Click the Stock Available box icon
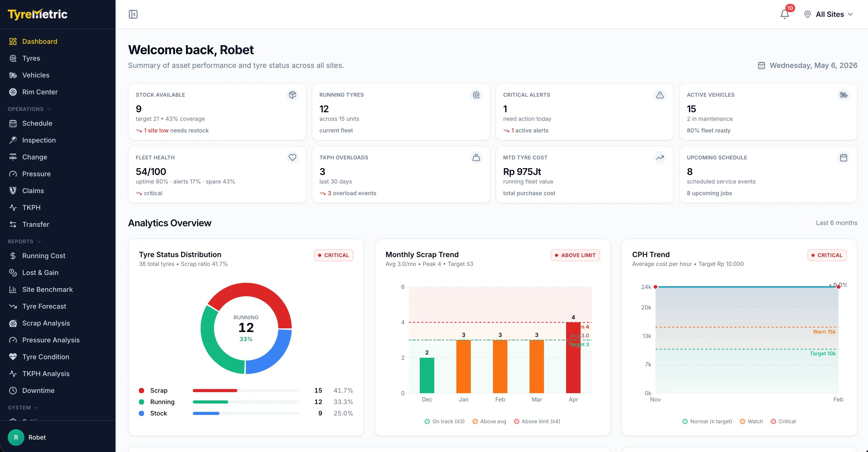 pyautogui.click(x=293, y=95)
